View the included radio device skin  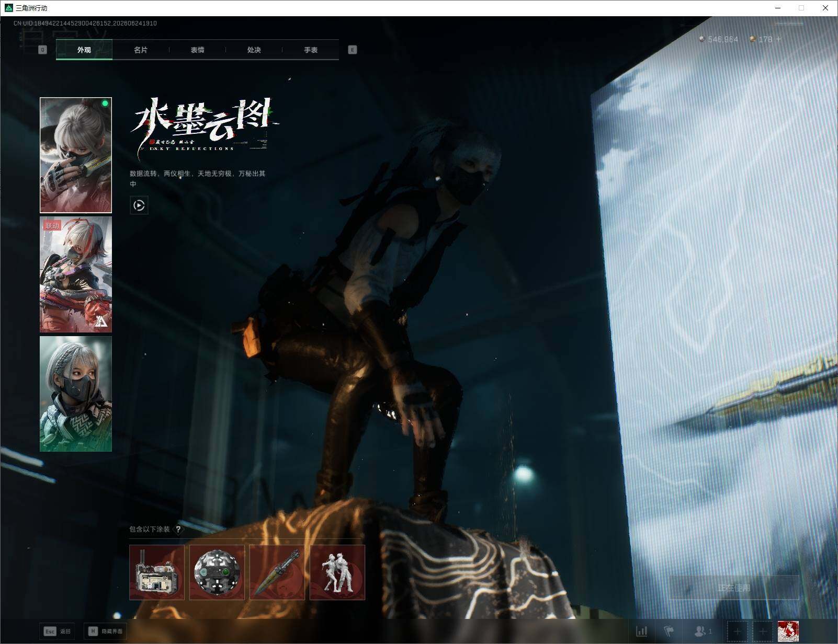(157, 572)
